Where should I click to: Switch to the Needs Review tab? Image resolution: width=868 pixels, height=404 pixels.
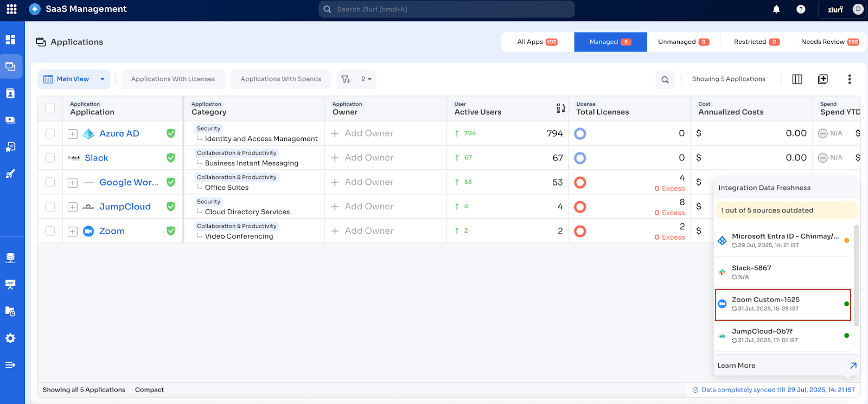pyautogui.click(x=829, y=42)
